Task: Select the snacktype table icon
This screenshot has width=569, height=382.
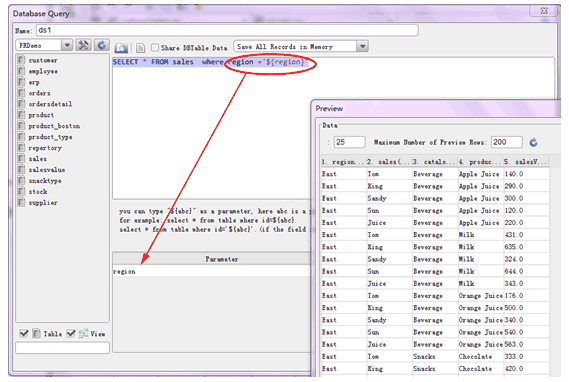Action: [x=21, y=180]
